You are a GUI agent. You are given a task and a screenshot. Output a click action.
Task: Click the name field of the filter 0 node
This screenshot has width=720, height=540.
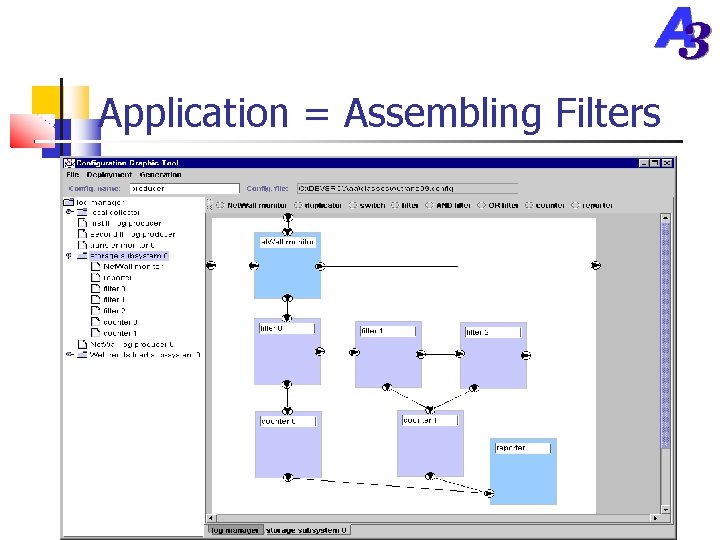coord(287,329)
